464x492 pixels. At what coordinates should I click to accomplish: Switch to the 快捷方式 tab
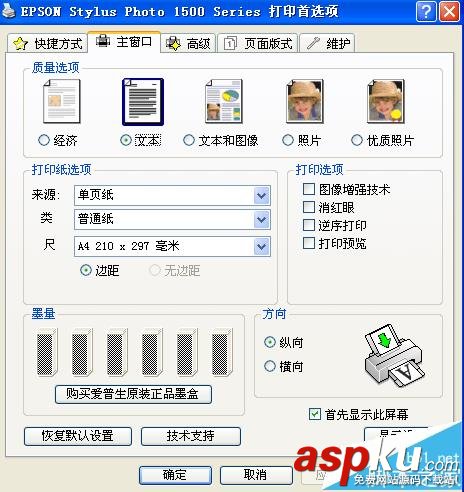pyautogui.click(x=47, y=43)
